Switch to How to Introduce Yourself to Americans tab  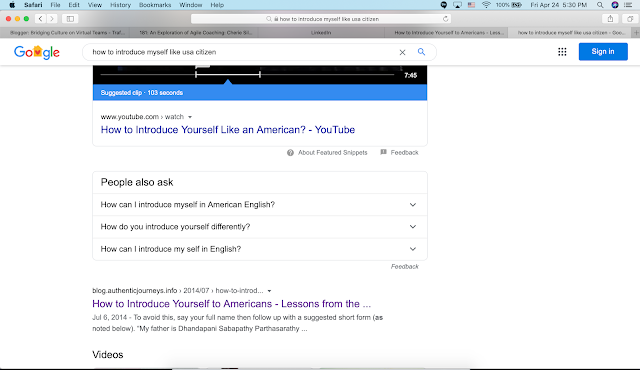pos(448,33)
